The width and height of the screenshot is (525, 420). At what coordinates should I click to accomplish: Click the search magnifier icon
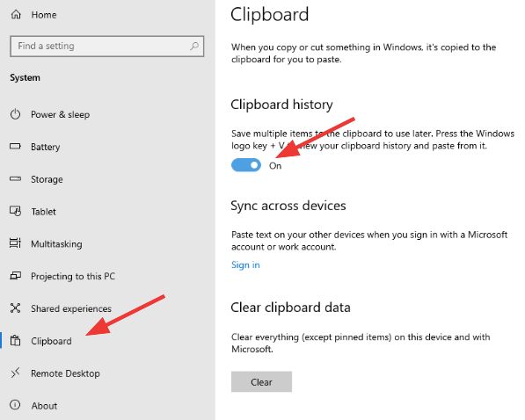click(x=194, y=46)
